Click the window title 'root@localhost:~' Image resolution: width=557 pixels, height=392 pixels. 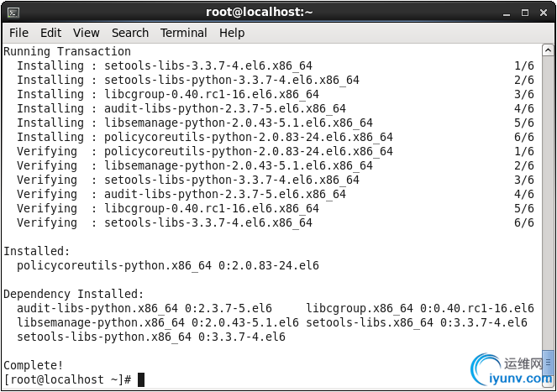260,12
